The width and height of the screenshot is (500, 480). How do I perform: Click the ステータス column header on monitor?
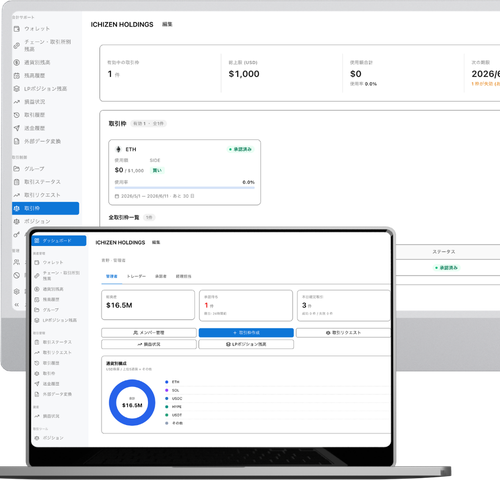click(444, 252)
